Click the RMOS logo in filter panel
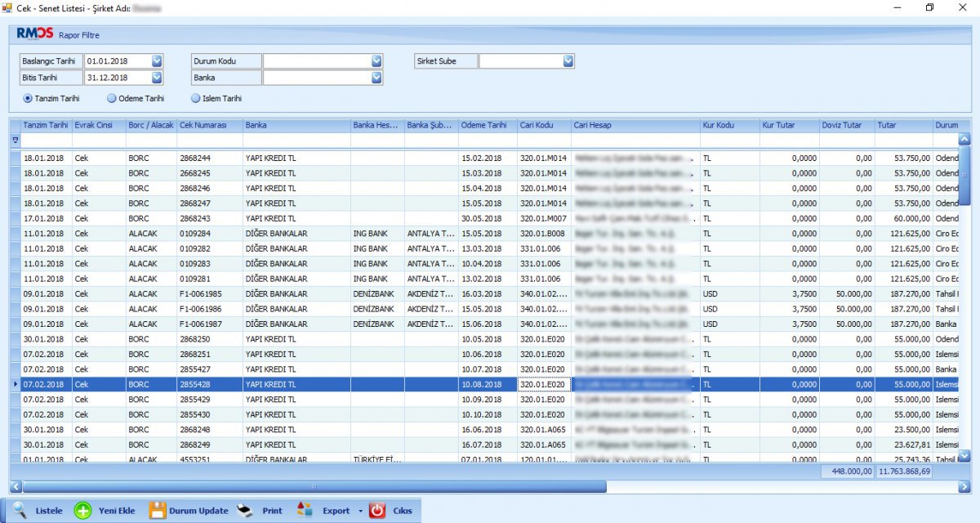Viewport: 980px width, 523px height. tap(34, 34)
